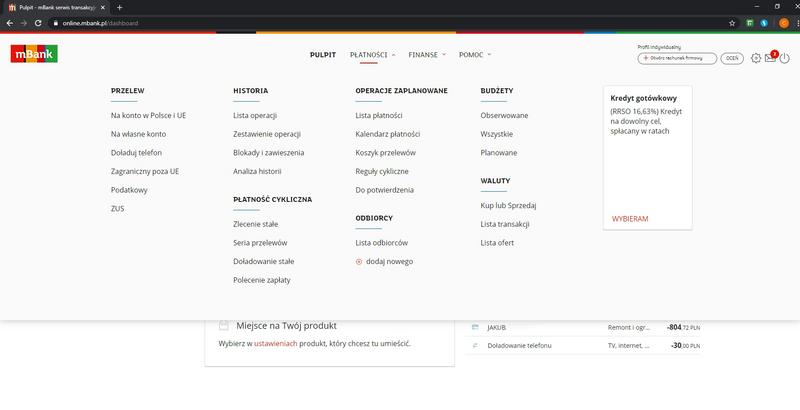Viewport: 800px width, 410px height.
Task: Click the browser back arrow
Action: (9, 22)
